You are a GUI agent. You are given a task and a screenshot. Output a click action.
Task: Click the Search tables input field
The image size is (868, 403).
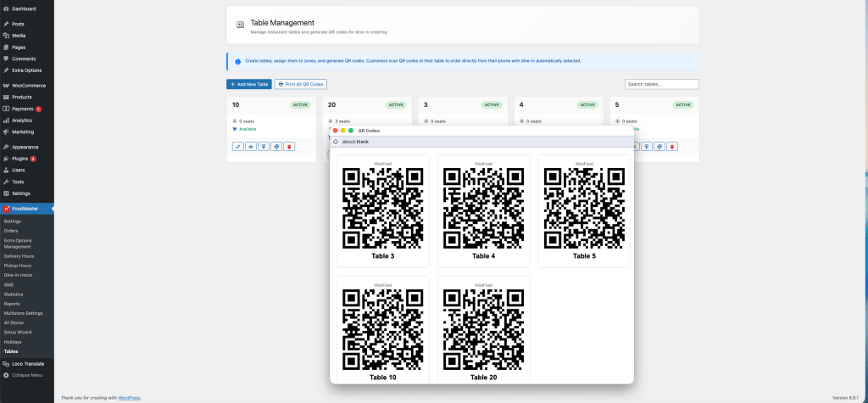(x=661, y=84)
